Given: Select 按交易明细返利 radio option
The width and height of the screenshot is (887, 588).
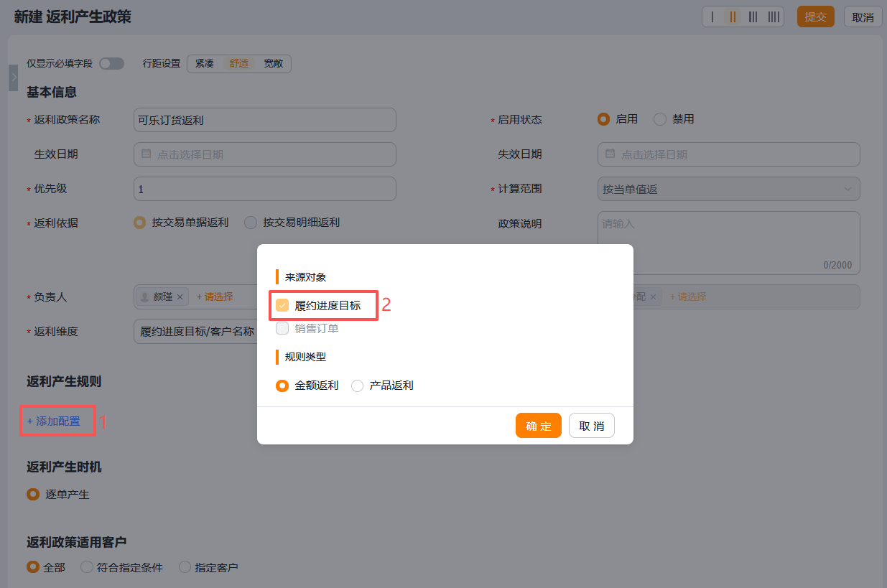Looking at the screenshot, I should (x=251, y=223).
